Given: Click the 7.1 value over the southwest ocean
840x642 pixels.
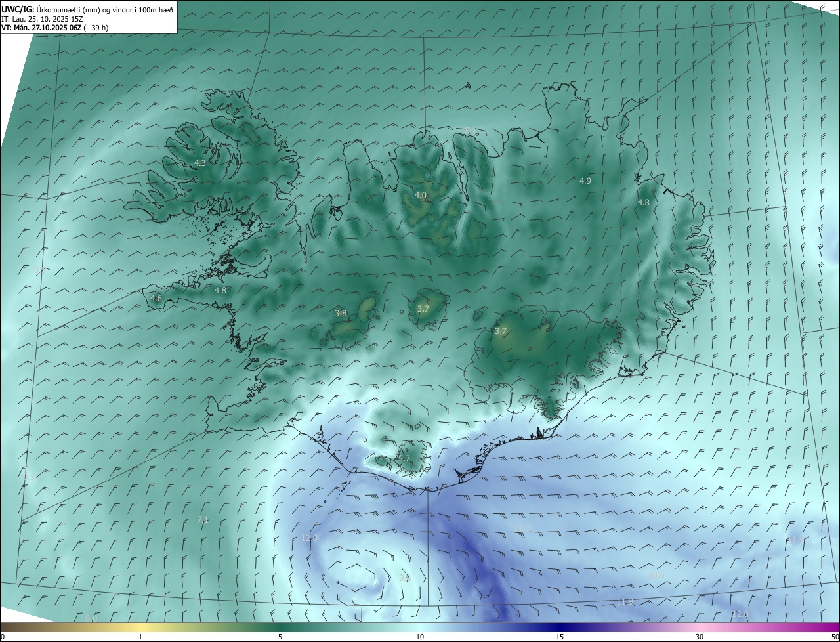Looking at the screenshot, I should point(203,519).
